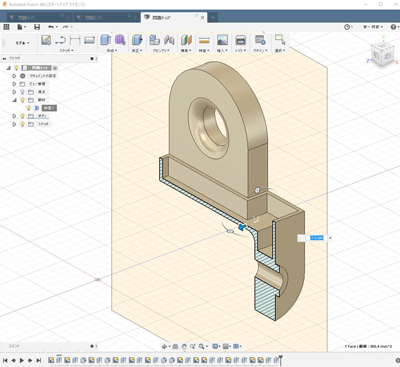Expand the ボディ folder node
Viewport: 400px width, 367px height.
[14, 116]
